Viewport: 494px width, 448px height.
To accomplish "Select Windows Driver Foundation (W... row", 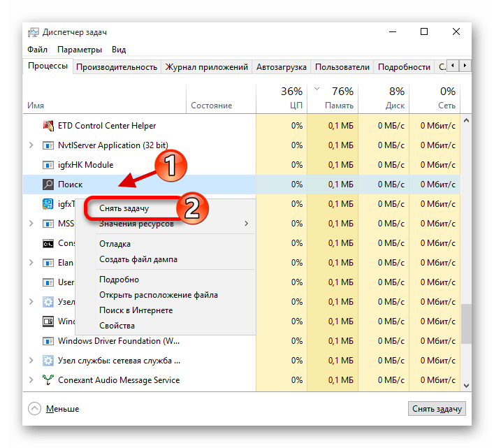I will click(x=242, y=341).
